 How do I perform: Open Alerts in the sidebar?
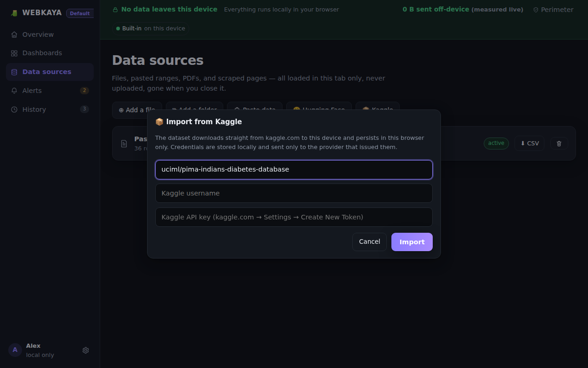click(50, 91)
